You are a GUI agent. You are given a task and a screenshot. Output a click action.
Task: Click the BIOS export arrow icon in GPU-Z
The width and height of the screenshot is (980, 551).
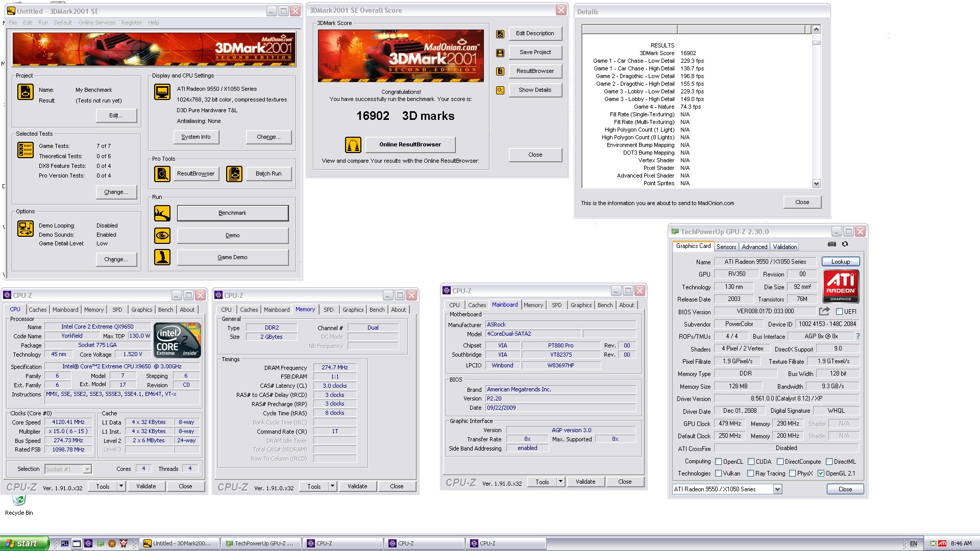824,311
